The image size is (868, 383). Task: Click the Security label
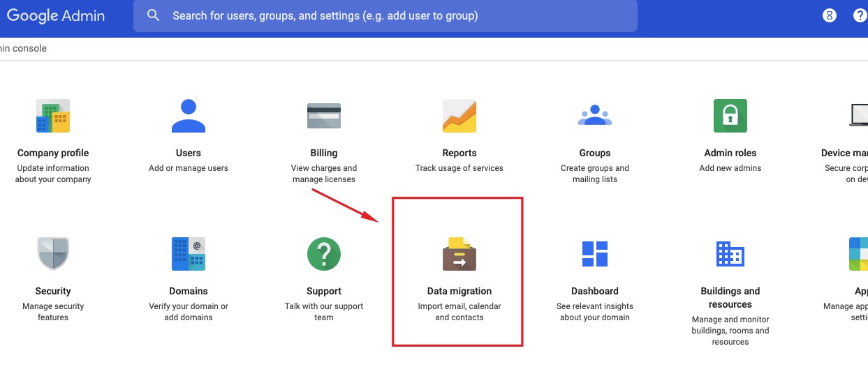[x=53, y=291]
